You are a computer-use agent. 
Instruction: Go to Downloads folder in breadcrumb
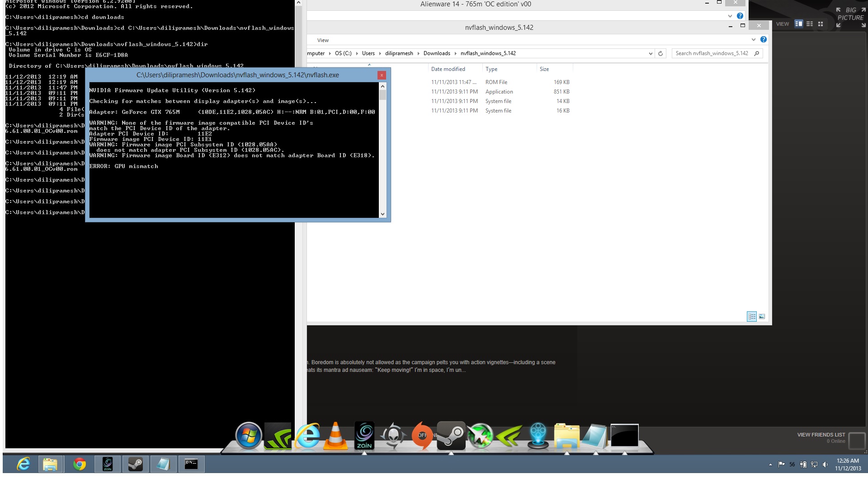(x=437, y=53)
